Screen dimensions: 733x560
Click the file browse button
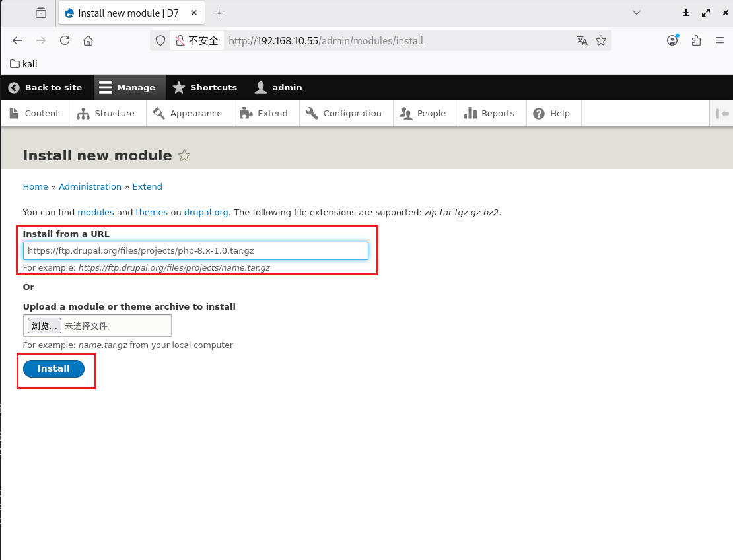[45, 326]
